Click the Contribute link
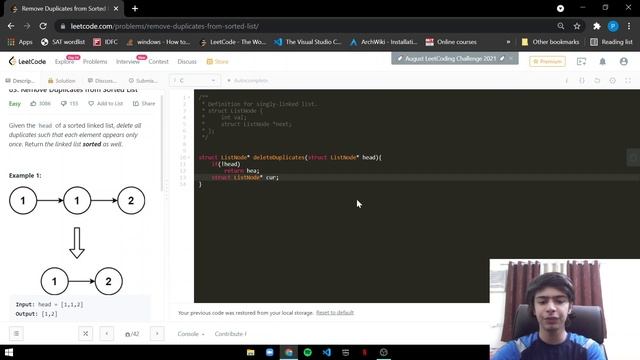Viewport: 640px width, 360px height. click(x=231, y=334)
